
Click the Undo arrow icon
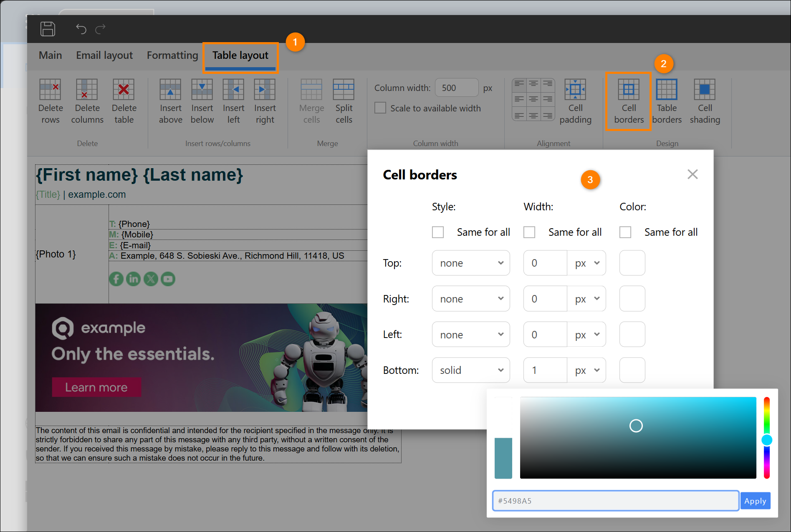coord(81,29)
